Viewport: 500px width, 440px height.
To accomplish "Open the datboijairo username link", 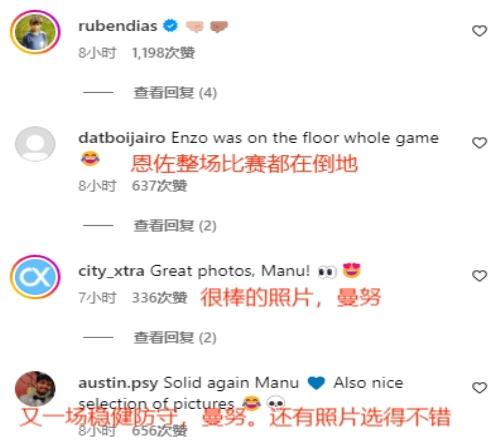I will point(122,138).
